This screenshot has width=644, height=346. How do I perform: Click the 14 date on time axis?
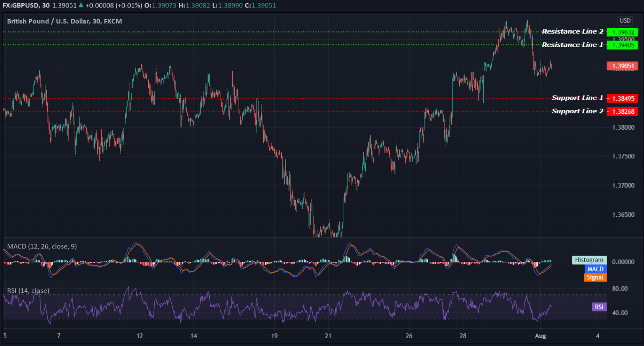pyautogui.click(x=194, y=336)
